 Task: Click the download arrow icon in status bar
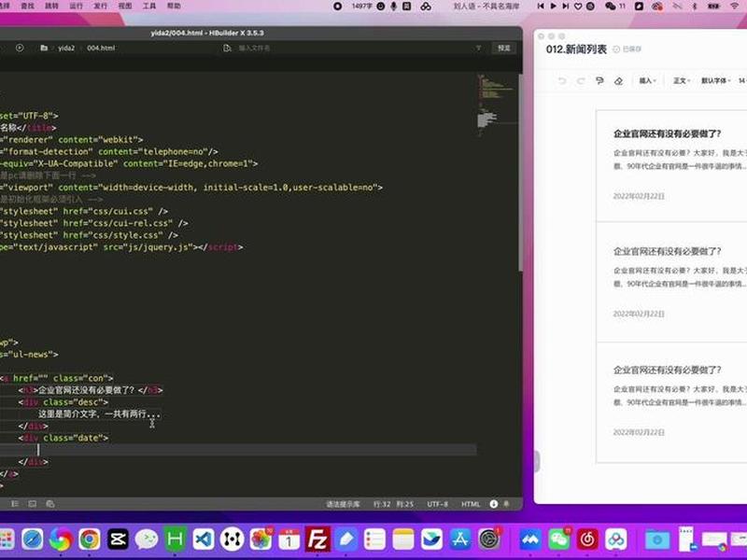[x=494, y=504]
